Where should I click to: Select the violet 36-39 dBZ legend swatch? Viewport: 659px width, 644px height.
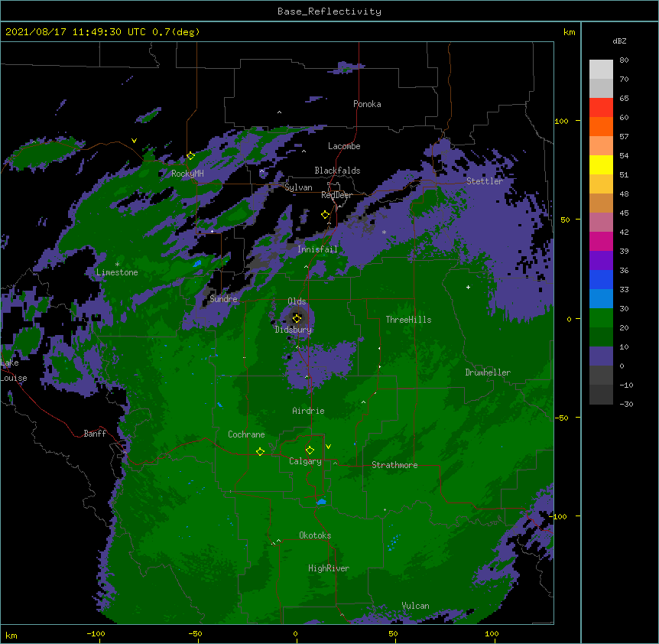tap(601, 260)
